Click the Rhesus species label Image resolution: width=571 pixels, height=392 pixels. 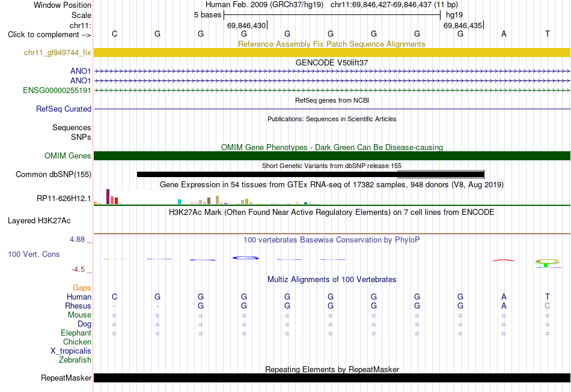pos(78,306)
